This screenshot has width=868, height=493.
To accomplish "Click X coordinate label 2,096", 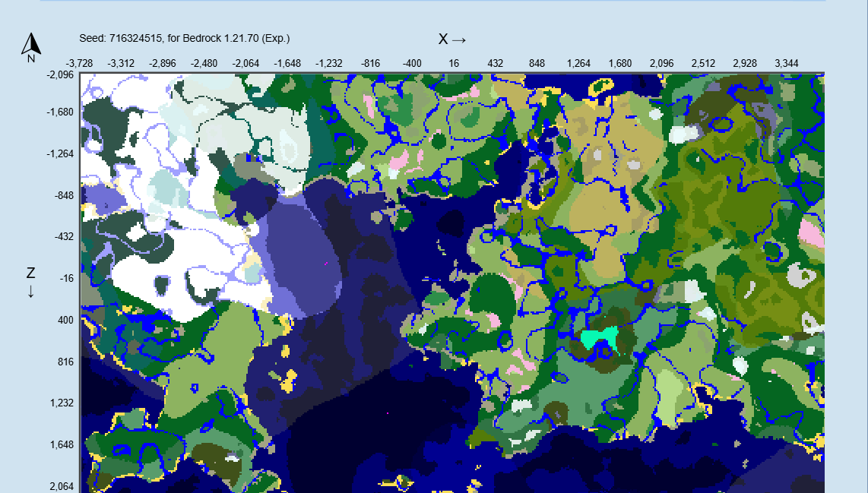I will click(661, 63).
